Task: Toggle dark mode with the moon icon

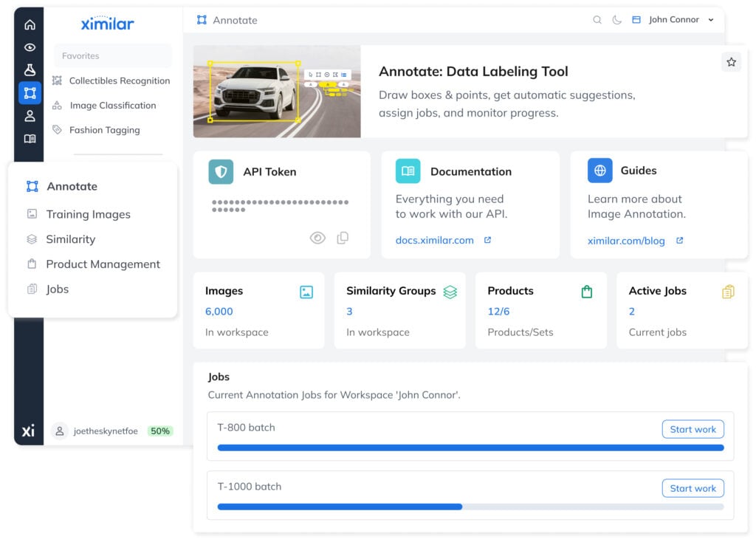Action: [616, 20]
